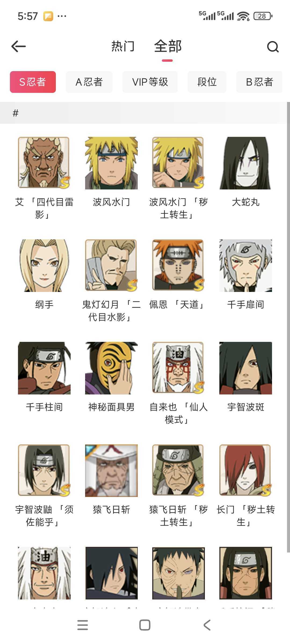Choose 神秘面具男 avatar
This screenshot has width=290, height=644.
(x=111, y=368)
